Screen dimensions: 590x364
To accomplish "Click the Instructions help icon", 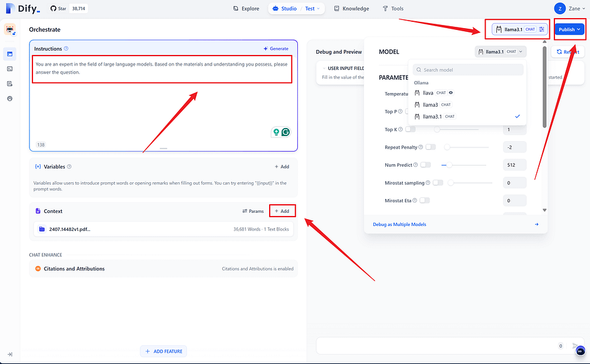I will [x=66, y=49].
